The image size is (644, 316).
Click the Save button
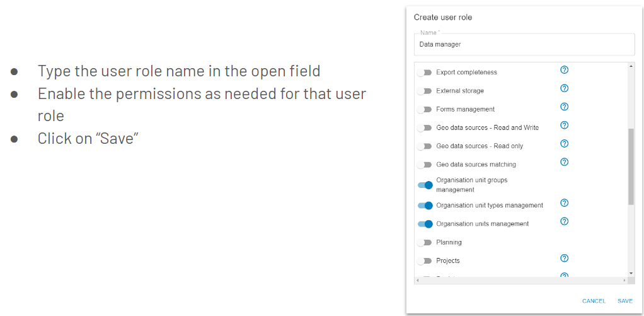pos(624,301)
